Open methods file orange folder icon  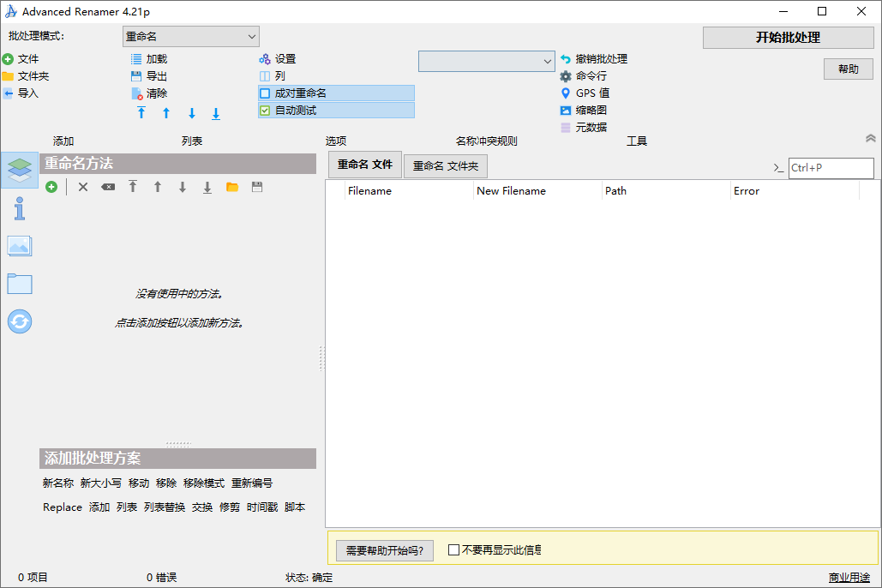(232, 187)
